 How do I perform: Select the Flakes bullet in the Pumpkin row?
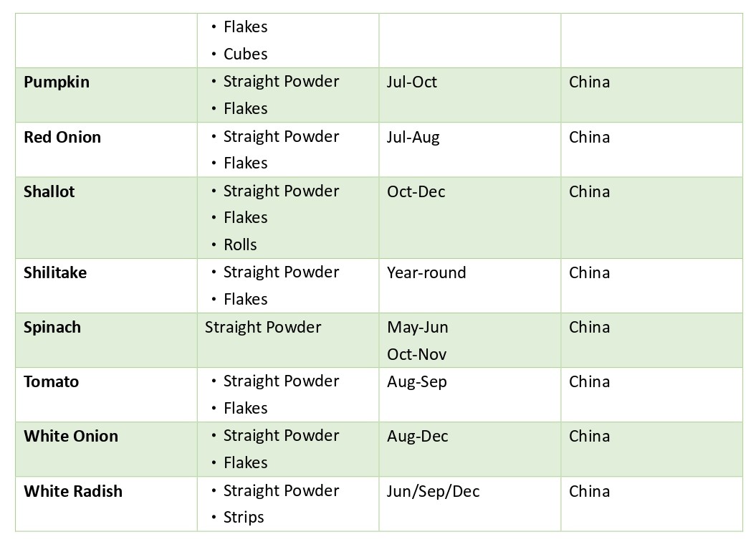[x=245, y=108]
